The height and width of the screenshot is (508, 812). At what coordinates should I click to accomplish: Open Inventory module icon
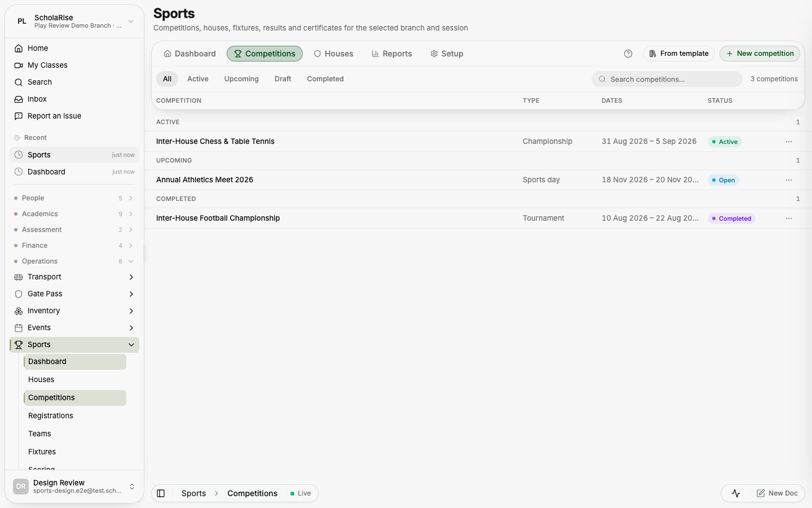click(x=19, y=311)
